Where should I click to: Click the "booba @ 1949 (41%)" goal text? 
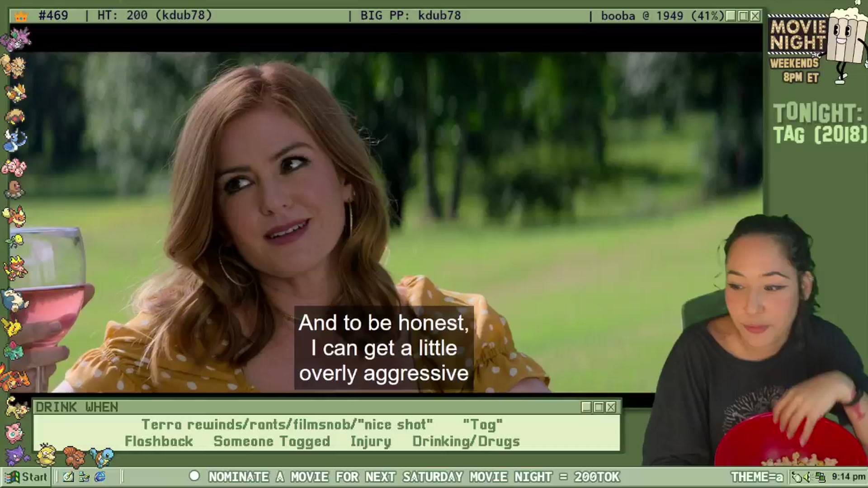coord(663,15)
